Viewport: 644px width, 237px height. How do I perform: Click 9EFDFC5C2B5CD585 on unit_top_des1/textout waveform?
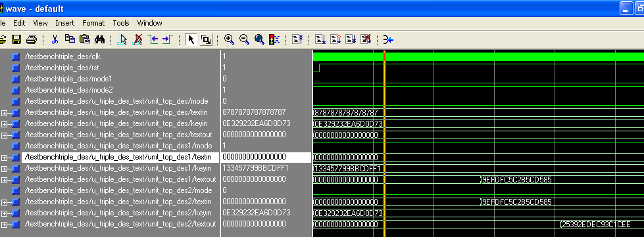(x=517, y=180)
